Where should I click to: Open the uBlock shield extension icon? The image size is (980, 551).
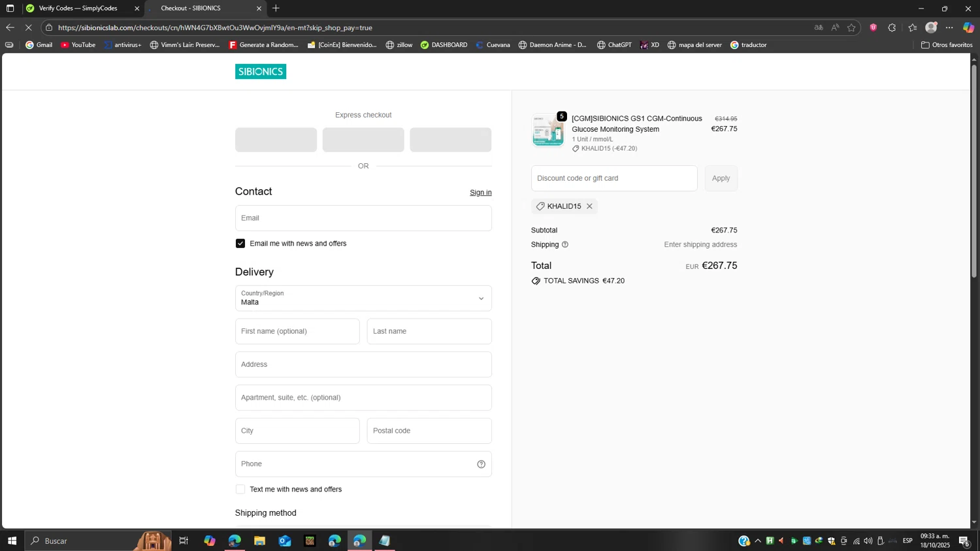(x=874, y=27)
